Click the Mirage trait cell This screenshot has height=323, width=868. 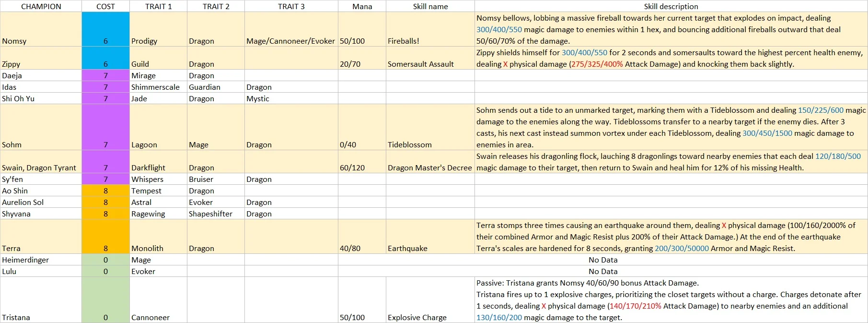pos(158,75)
